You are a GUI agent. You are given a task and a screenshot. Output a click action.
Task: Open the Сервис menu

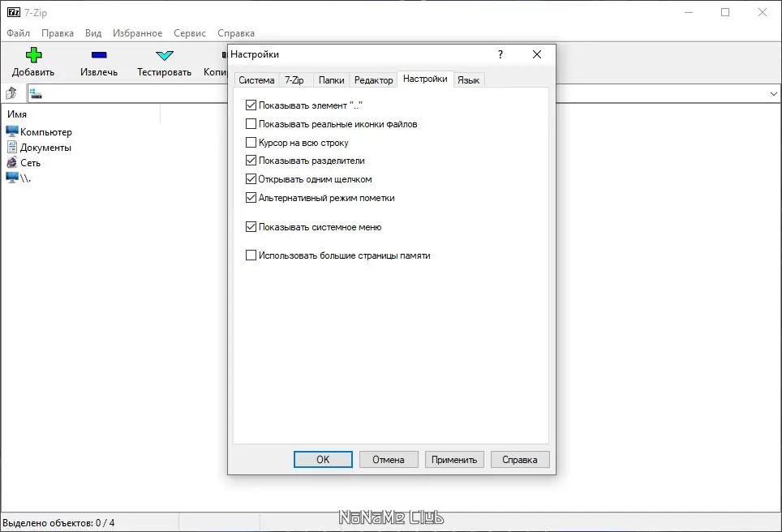(x=190, y=33)
